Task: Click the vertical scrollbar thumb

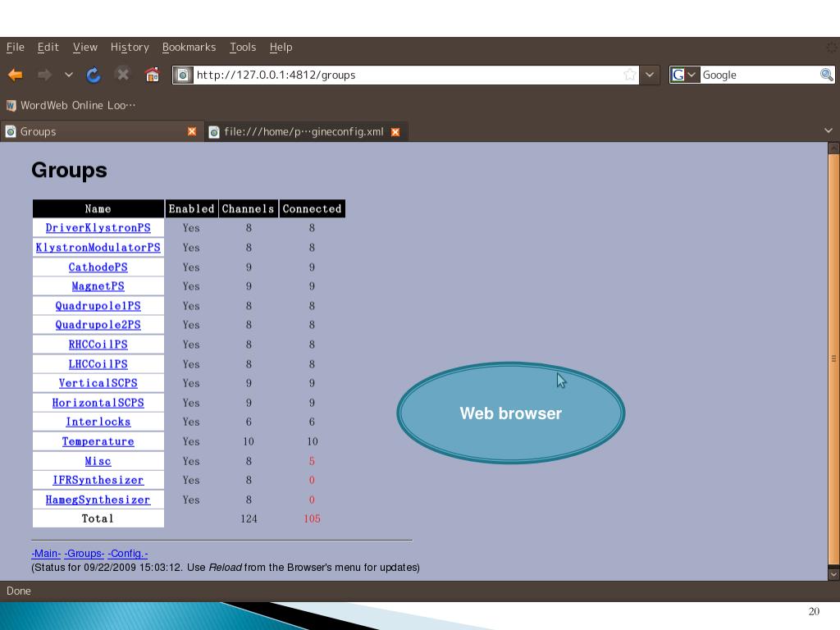Action: tap(833, 359)
